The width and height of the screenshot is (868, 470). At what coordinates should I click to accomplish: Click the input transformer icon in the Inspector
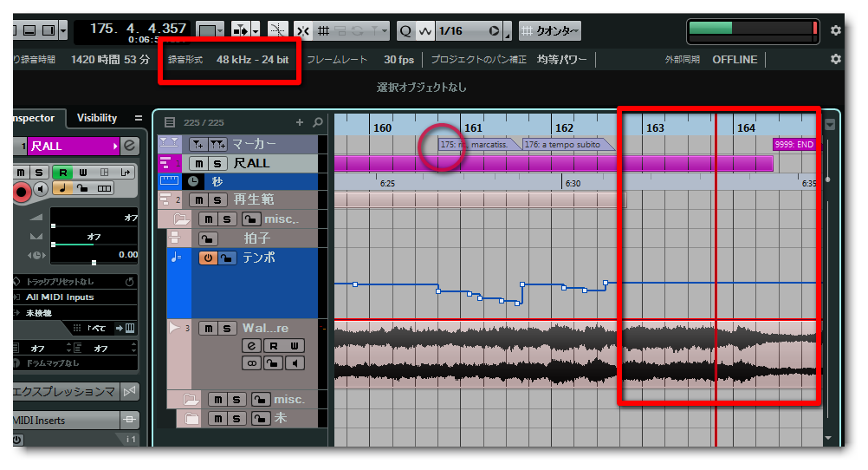coord(125,173)
